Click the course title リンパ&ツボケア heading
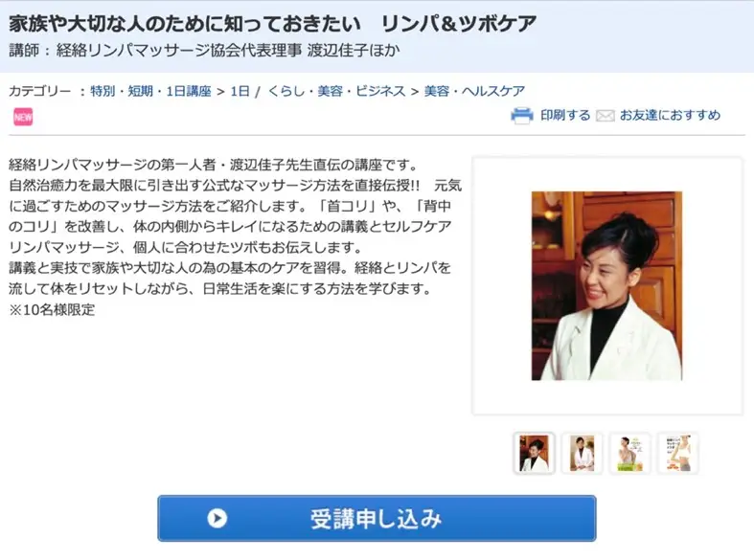This screenshot has width=754, height=560. point(272,24)
